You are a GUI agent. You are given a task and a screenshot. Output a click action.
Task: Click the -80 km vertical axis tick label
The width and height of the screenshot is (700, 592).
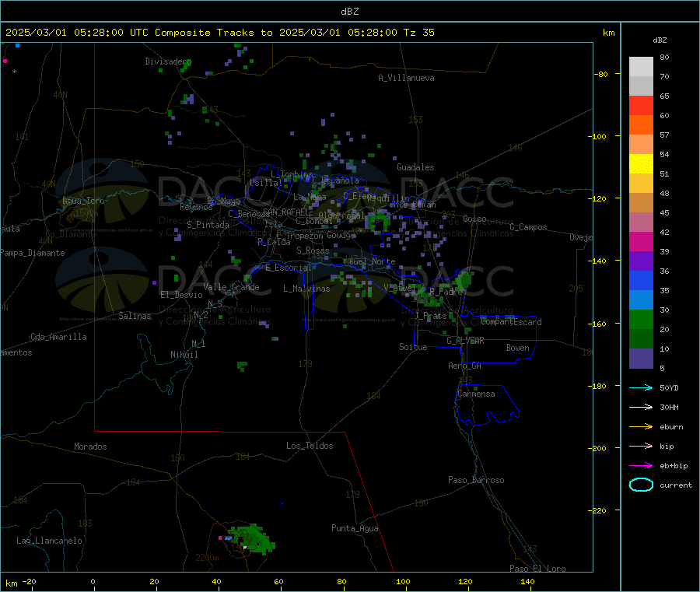pyautogui.click(x=600, y=74)
